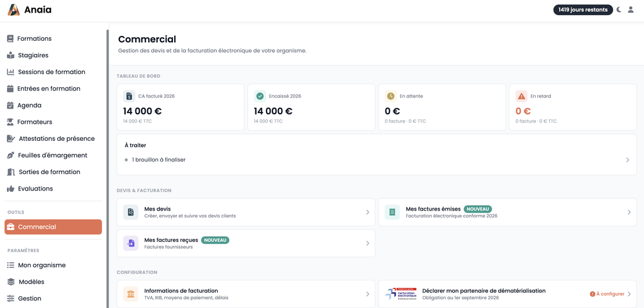Click the Informations de facturation bank icon
Screen dimensions: 644x308
[131, 294]
